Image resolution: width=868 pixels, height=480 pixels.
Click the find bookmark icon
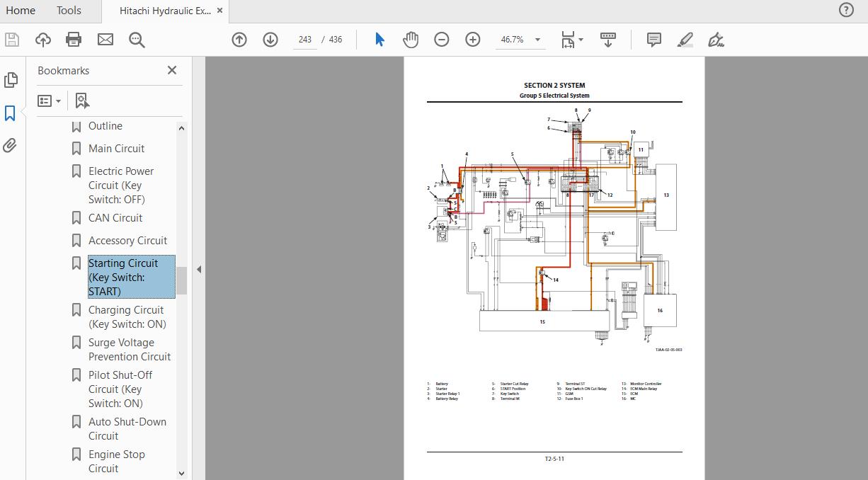tap(82, 101)
